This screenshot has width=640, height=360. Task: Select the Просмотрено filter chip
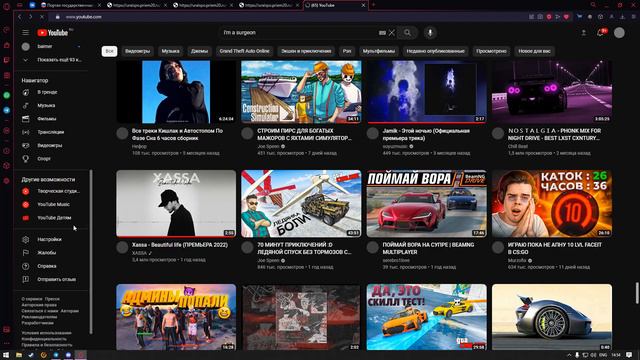tap(491, 51)
